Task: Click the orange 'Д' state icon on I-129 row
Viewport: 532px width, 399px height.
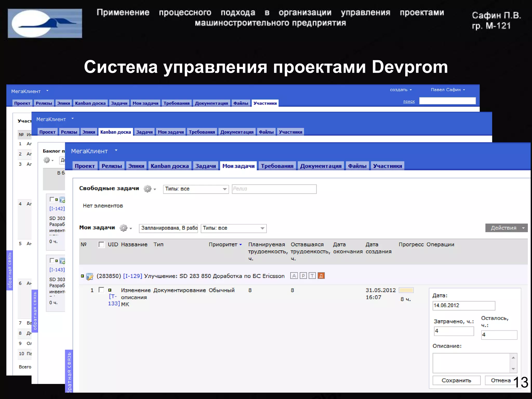Action: pos(321,276)
